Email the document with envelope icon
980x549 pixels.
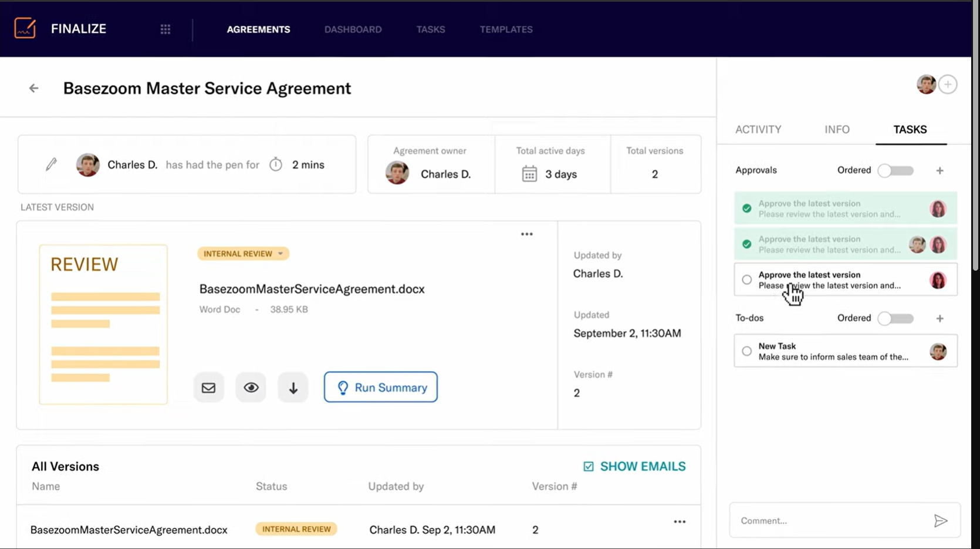[209, 388]
